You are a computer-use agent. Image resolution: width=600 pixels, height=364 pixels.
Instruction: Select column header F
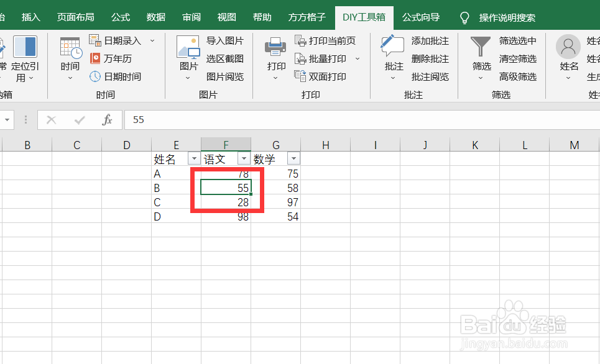tap(226, 145)
